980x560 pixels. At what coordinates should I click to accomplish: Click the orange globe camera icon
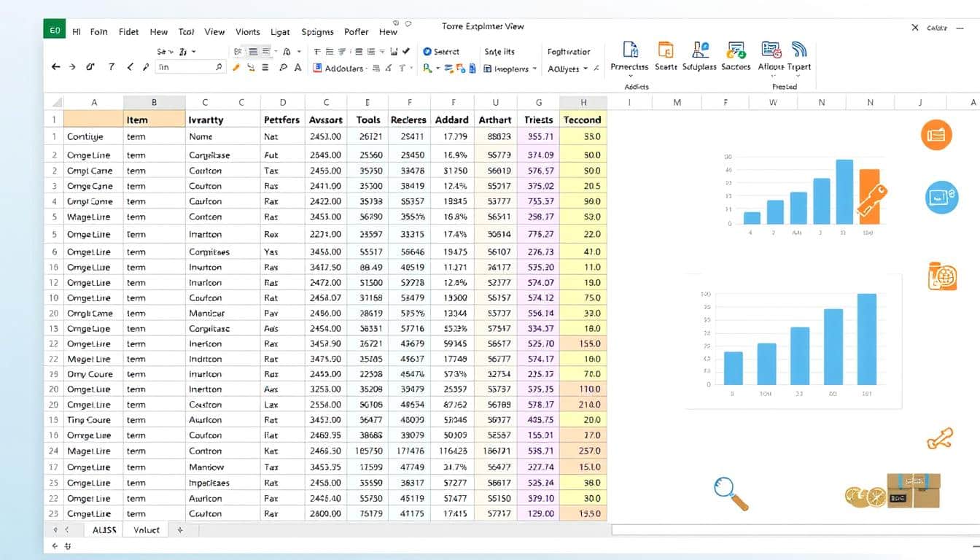(x=941, y=276)
